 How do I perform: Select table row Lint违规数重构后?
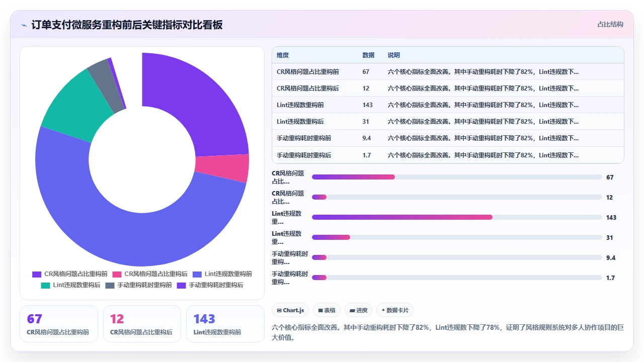pyautogui.click(x=448, y=122)
